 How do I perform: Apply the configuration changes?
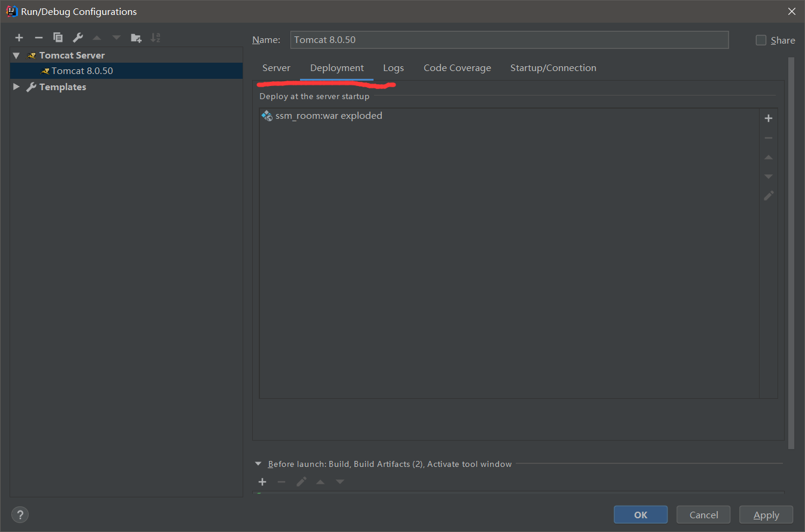tap(766, 515)
